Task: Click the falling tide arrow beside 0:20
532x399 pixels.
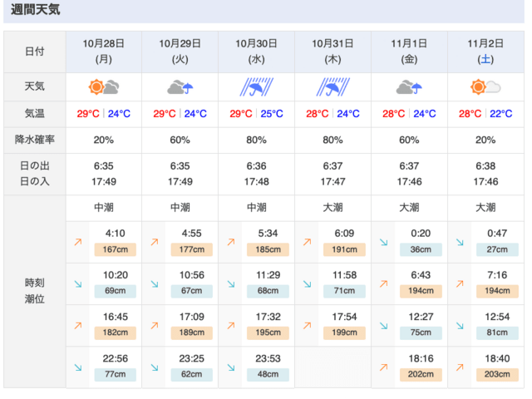Action: 383,242
